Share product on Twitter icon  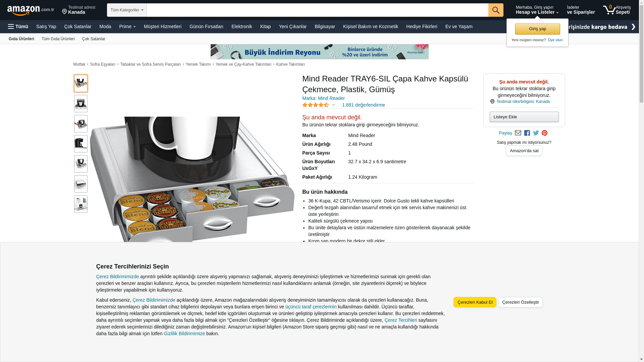[536, 133]
